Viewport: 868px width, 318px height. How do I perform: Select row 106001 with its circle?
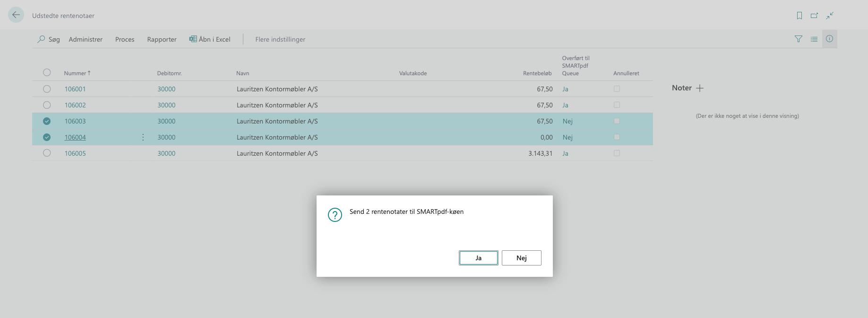point(47,89)
